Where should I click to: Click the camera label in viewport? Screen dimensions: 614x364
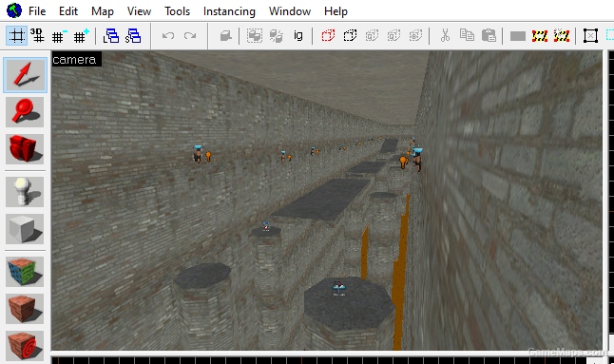pyautogui.click(x=74, y=60)
